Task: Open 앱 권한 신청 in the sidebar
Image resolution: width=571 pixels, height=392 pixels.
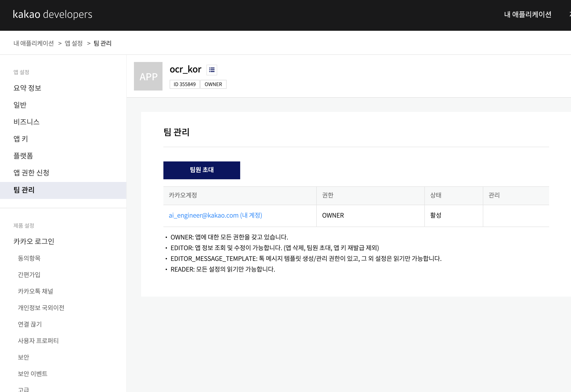Action: [x=31, y=173]
